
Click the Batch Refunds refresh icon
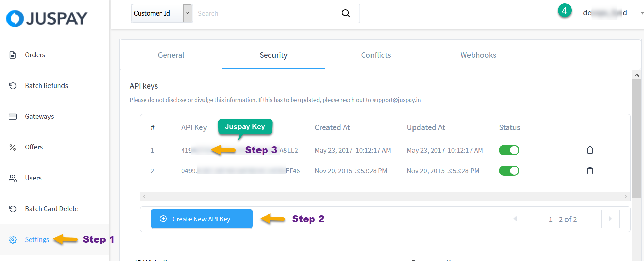click(x=13, y=86)
